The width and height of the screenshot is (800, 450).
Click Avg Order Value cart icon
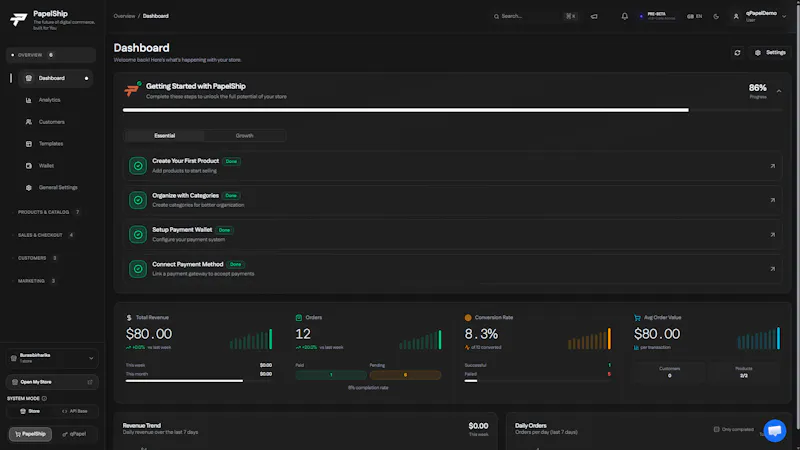coord(637,317)
